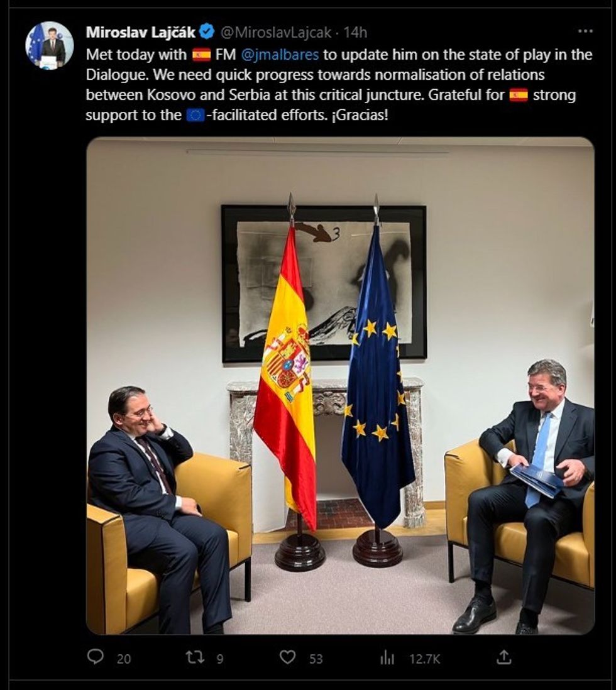Click the 53 likes count
616x690 pixels.
316,659
